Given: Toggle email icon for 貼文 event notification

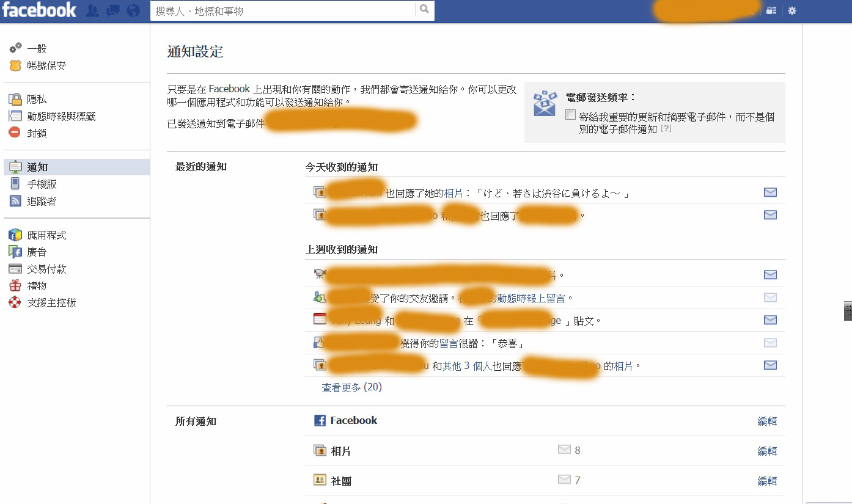Looking at the screenshot, I should click(x=770, y=320).
